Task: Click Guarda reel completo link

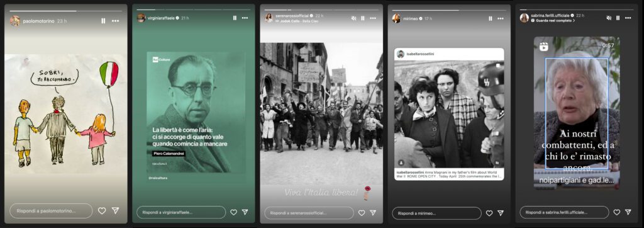Action: coord(553,20)
